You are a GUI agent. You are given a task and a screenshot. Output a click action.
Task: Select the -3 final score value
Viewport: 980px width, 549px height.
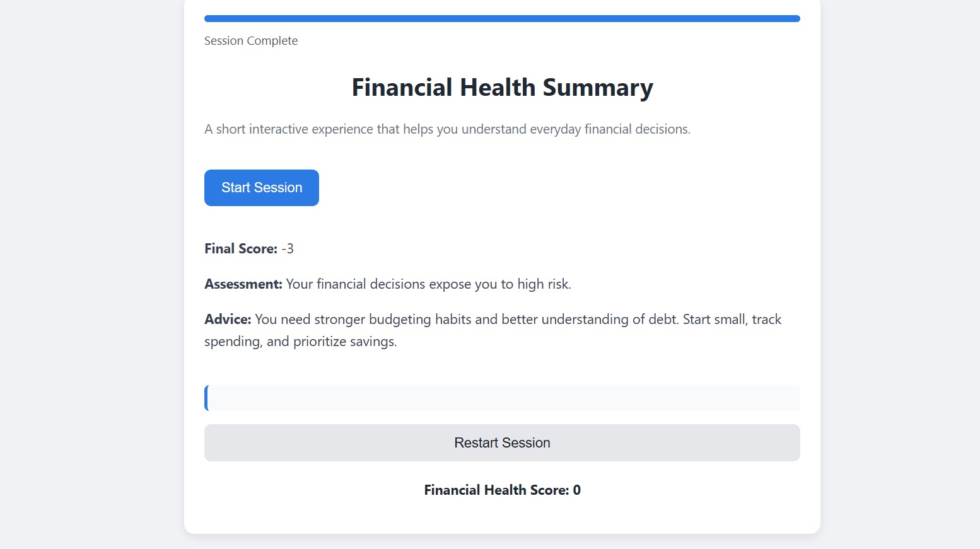click(x=288, y=249)
